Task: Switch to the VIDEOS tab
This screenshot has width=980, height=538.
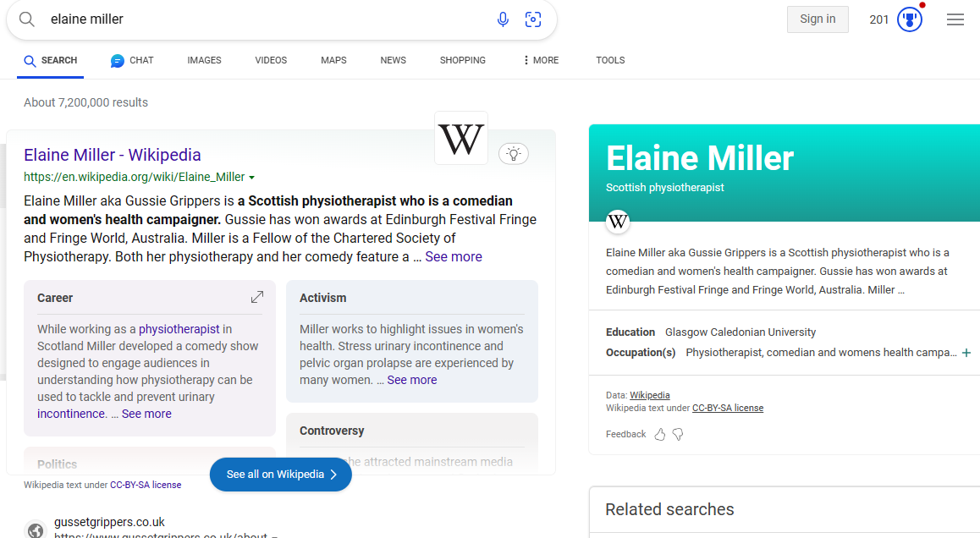Action: tap(271, 60)
